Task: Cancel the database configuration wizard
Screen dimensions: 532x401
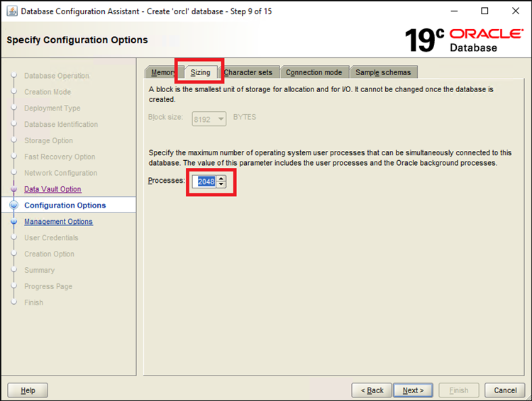Action: click(x=505, y=390)
